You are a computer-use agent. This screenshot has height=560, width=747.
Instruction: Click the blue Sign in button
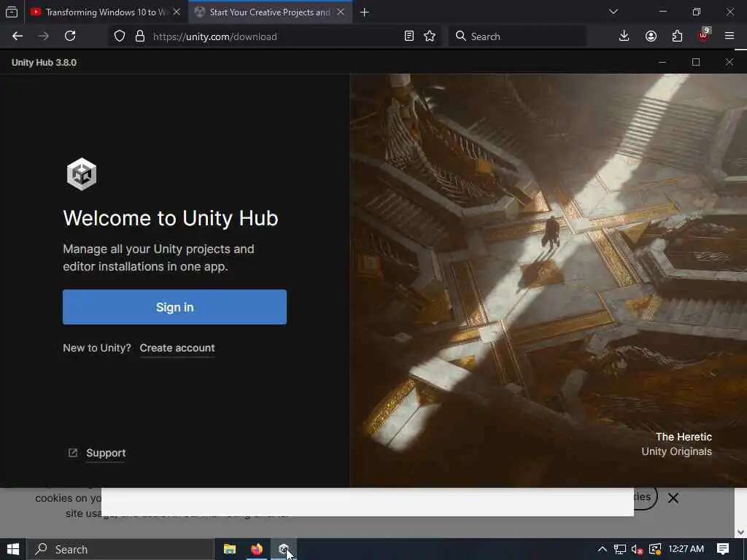(174, 307)
